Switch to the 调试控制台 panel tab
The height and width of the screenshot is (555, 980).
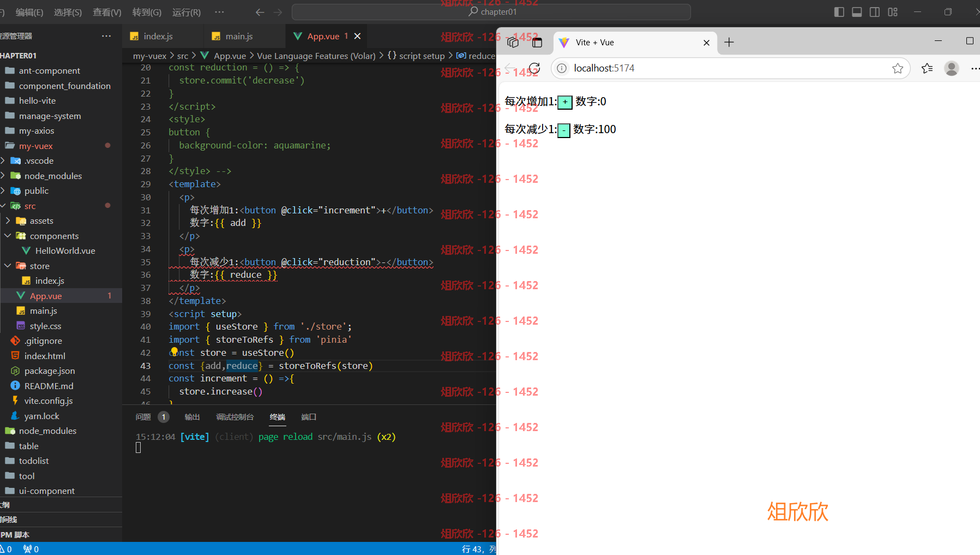[235, 417]
